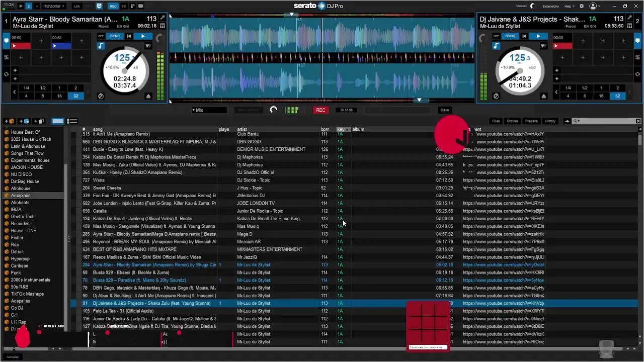Eject the track from deck 2
The height and width of the screenshot is (362, 644).
543,96
